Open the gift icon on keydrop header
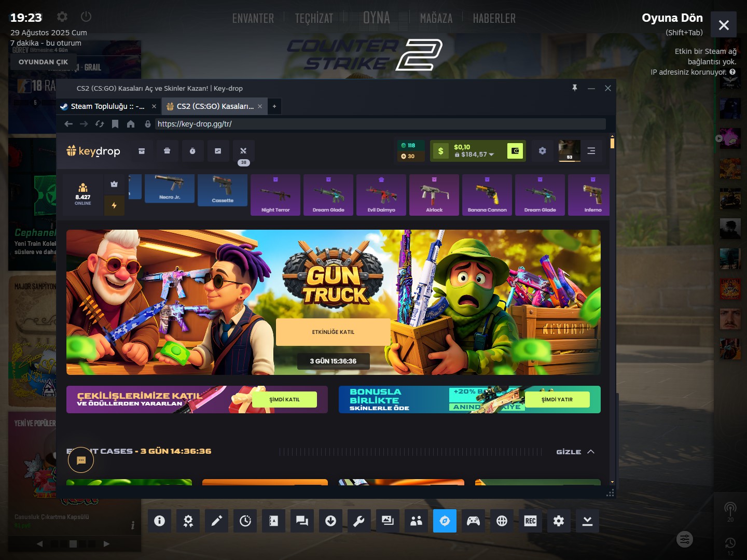 click(x=167, y=151)
